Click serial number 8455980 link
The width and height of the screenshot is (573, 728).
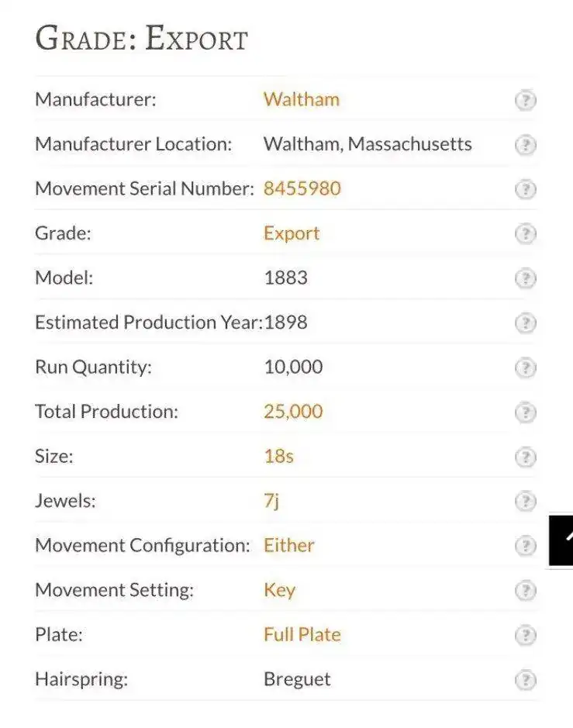pos(302,188)
